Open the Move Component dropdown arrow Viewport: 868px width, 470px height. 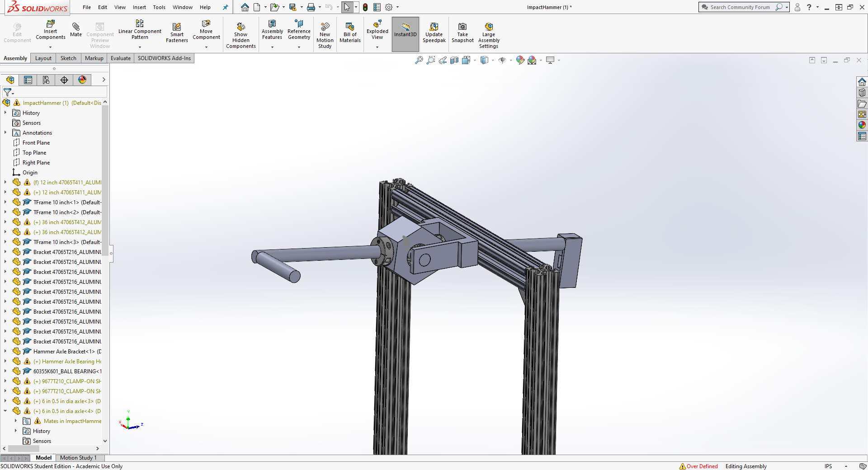pyautogui.click(x=206, y=47)
